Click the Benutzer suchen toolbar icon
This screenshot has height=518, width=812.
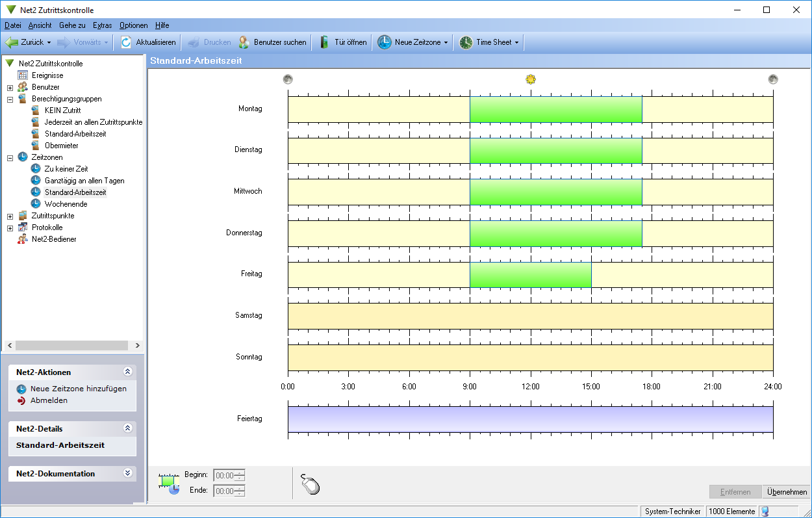point(244,42)
